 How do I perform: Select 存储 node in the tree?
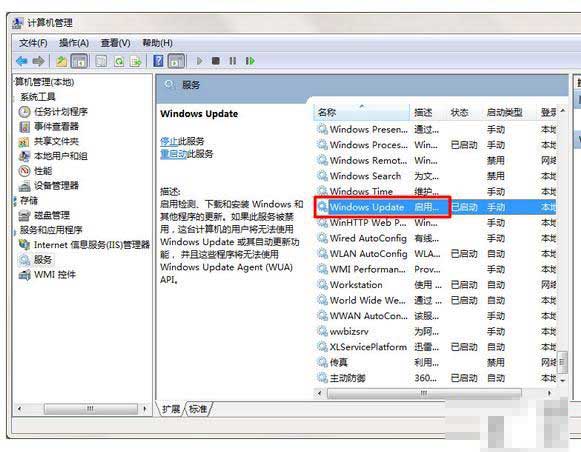(x=29, y=201)
